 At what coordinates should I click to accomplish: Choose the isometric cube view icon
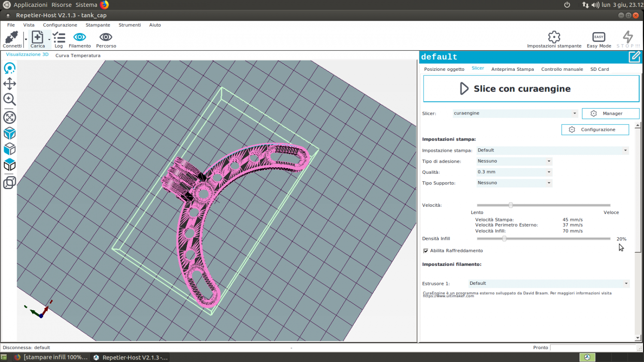9,133
